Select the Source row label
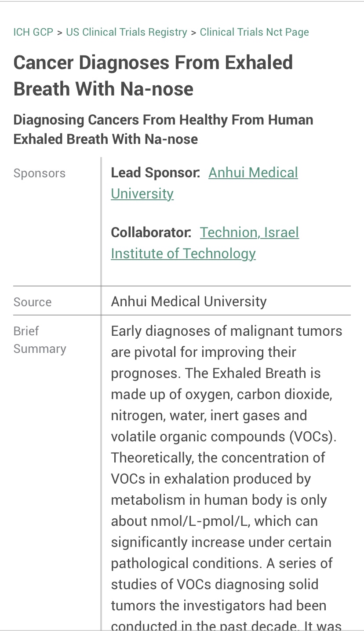The height and width of the screenshot is (631, 364). [33, 302]
